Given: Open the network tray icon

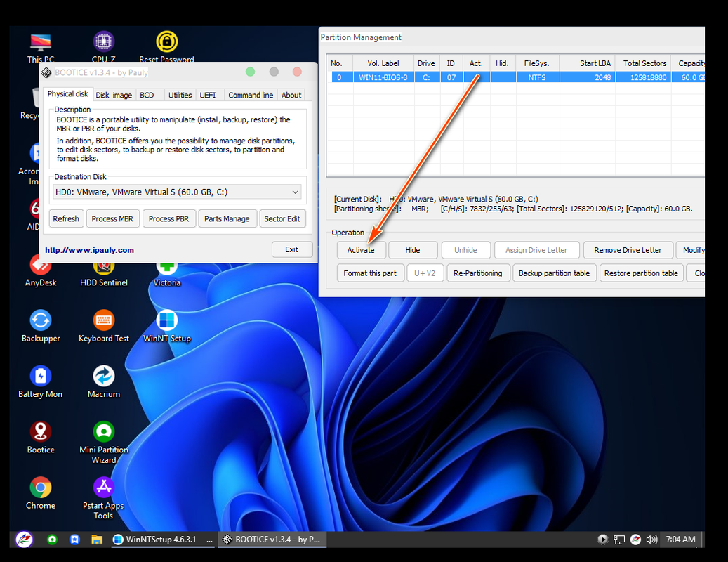Looking at the screenshot, I should point(619,540).
